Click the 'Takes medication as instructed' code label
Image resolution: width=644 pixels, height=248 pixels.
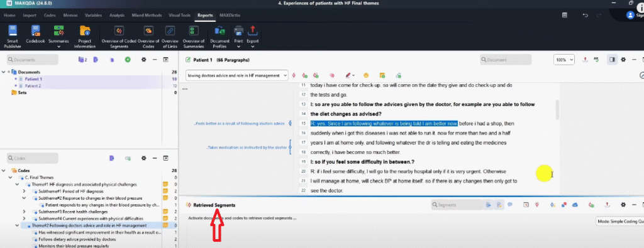click(247, 148)
